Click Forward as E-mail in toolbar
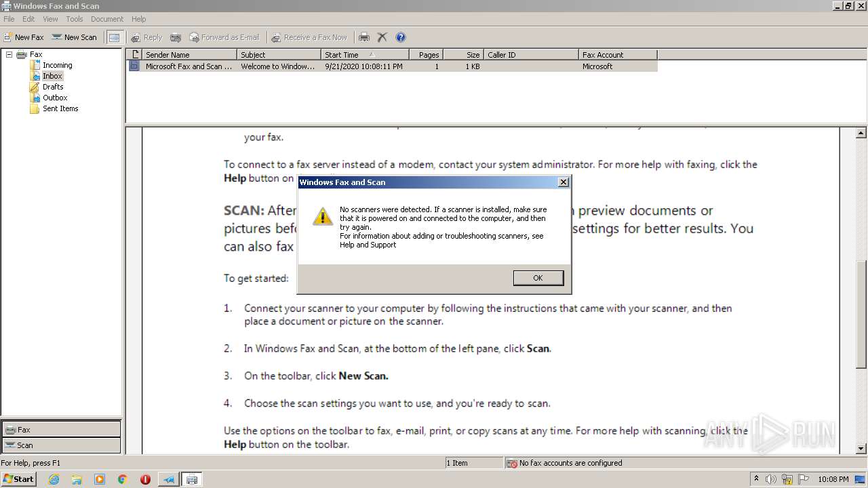868x488 pixels. click(224, 37)
